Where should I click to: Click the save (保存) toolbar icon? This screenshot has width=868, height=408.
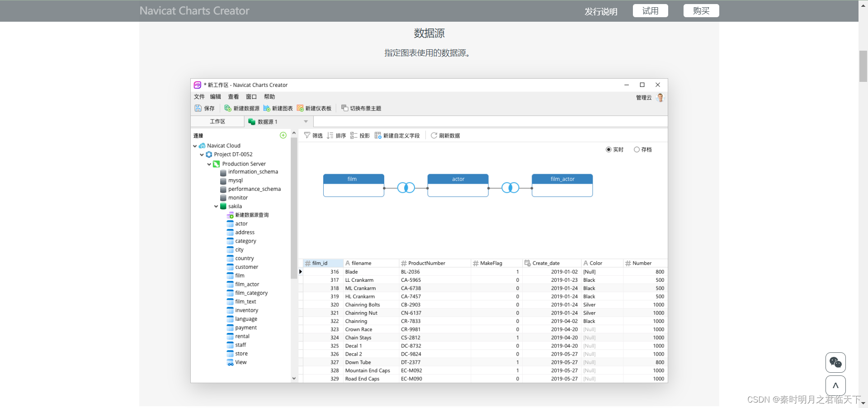pyautogui.click(x=198, y=108)
